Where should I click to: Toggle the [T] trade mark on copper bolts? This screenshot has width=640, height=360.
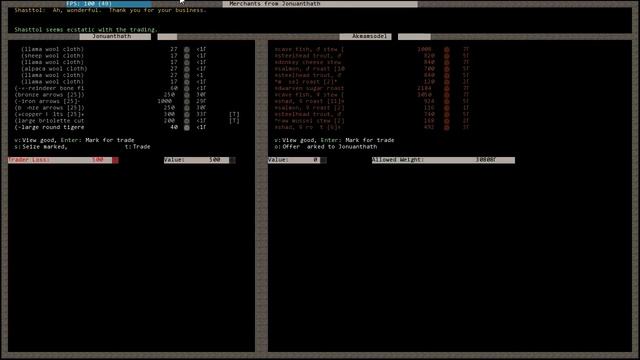234,115
